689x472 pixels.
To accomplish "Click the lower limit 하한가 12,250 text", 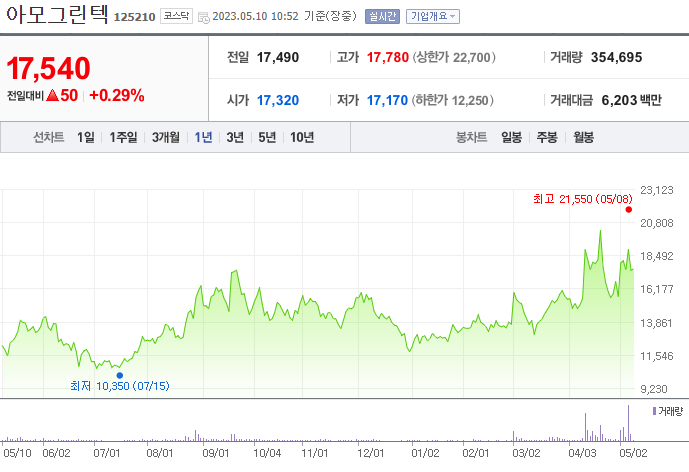I will 453,100.
